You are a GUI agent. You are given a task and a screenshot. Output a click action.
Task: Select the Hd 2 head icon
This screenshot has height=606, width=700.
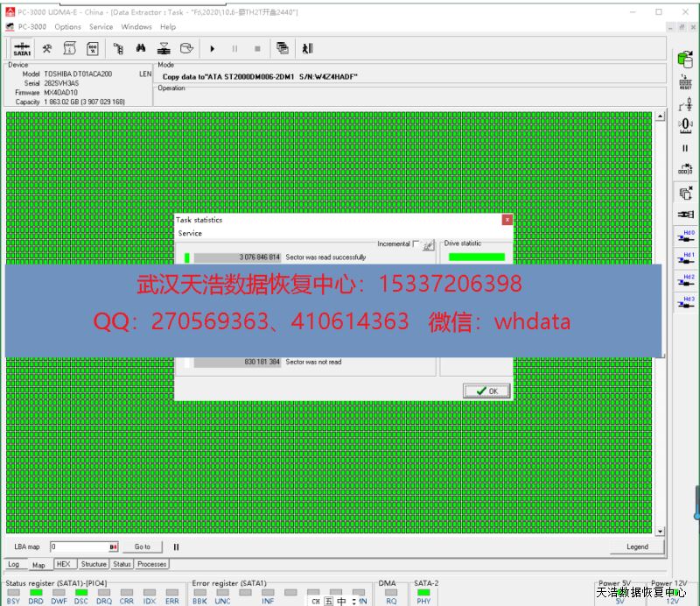(x=685, y=280)
